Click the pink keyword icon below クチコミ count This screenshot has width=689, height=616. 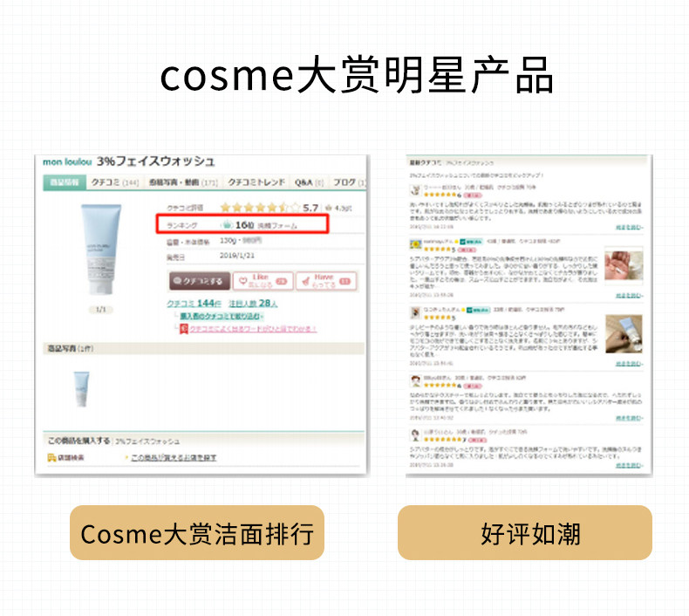click(x=184, y=329)
